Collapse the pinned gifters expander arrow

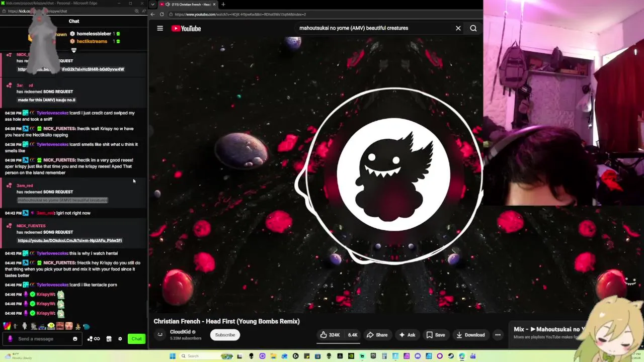pyautogui.click(x=74, y=50)
